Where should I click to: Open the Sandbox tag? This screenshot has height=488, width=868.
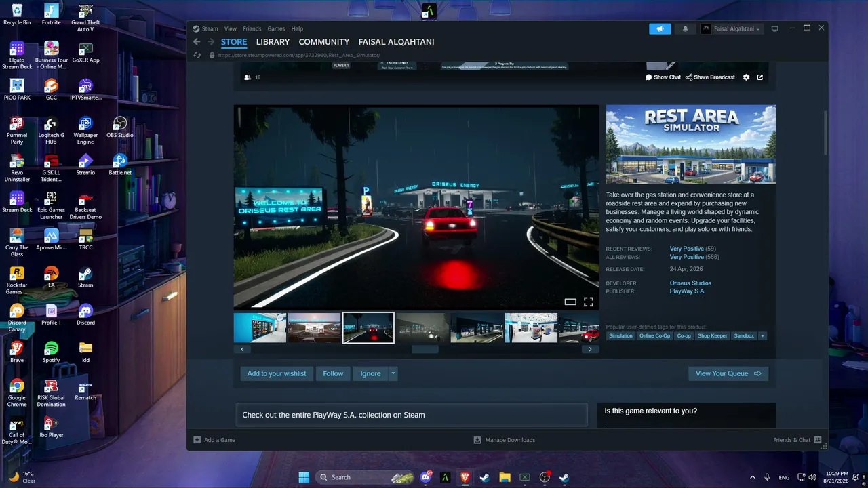pyautogui.click(x=744, y=335)
